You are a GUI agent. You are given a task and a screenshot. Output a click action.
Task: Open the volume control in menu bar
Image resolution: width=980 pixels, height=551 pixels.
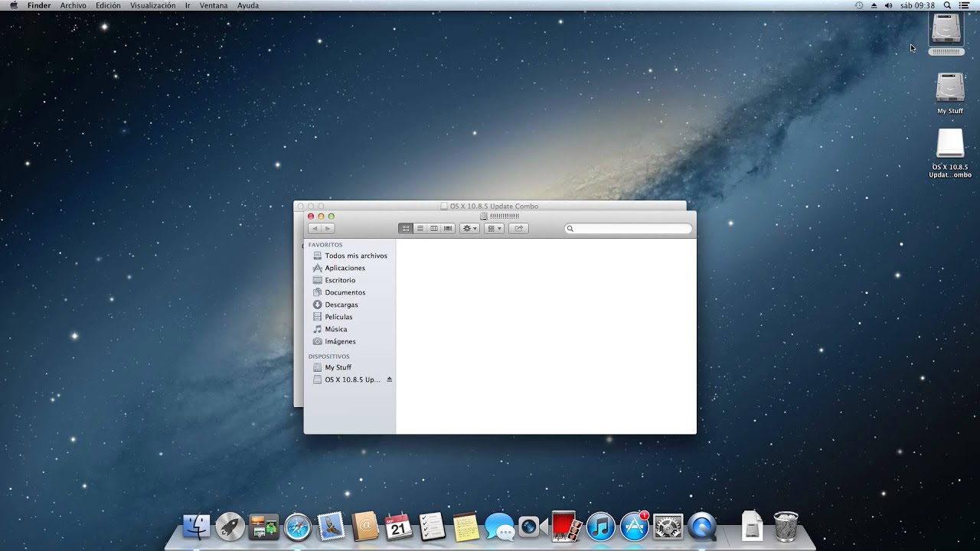click(888, 5)
